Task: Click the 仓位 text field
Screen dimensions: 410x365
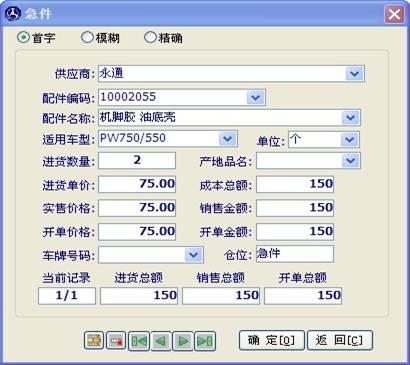Action: (x=295, y=254)
